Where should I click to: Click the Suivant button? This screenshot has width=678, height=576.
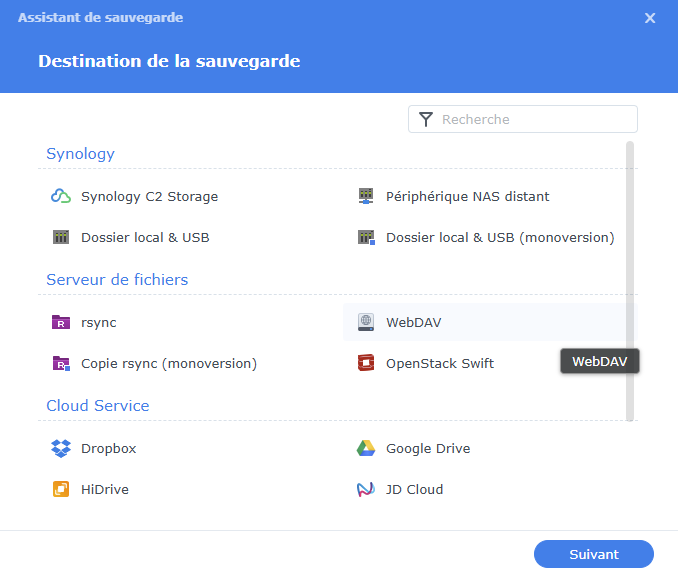(x=594, y=554)
